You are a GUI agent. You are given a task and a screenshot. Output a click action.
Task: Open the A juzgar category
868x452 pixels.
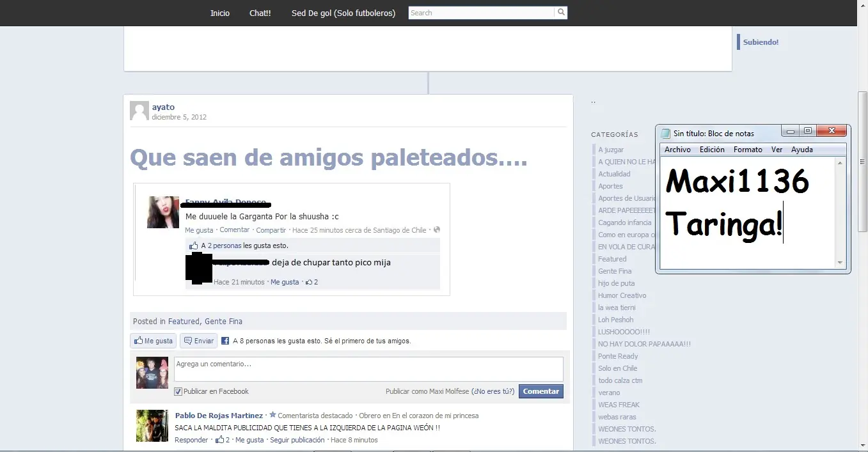tap(611, 150)
